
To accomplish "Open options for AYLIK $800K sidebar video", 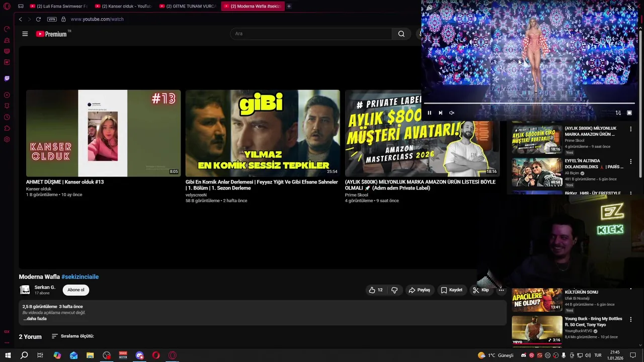I will click(630, 129).
